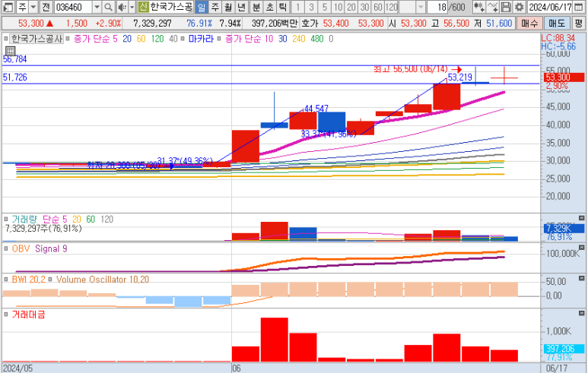Viewport: 588px width, 373px height.
Task: Click the square marker before 종가 단순 5
Action: click(68, 39)
